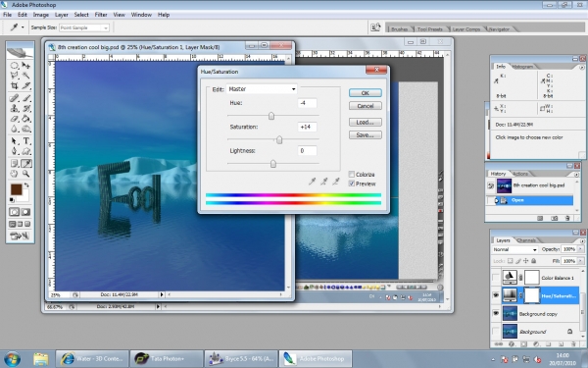Enable the Colorize checkbox
The height and width of the screenshot is (368, 588).
[x=352, y=175]
